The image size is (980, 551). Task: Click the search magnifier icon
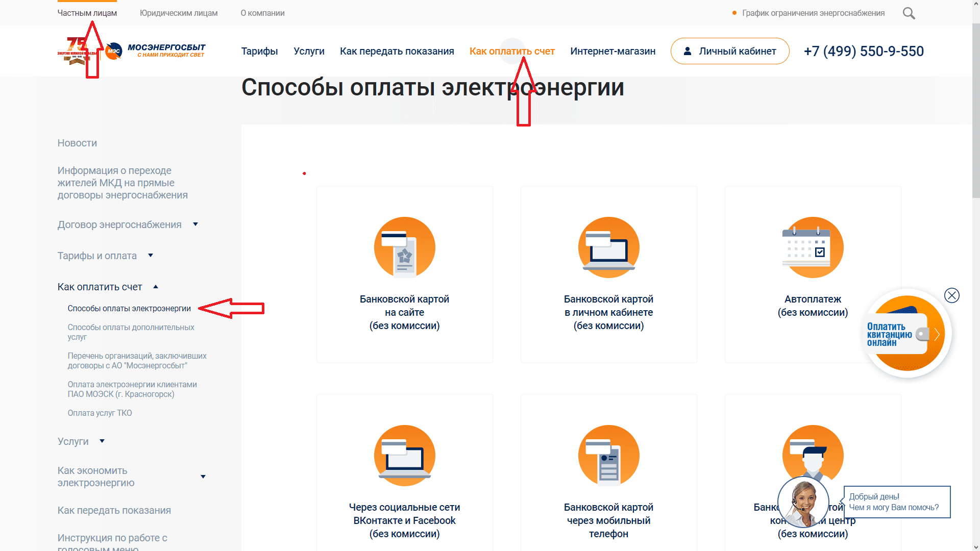909,13
